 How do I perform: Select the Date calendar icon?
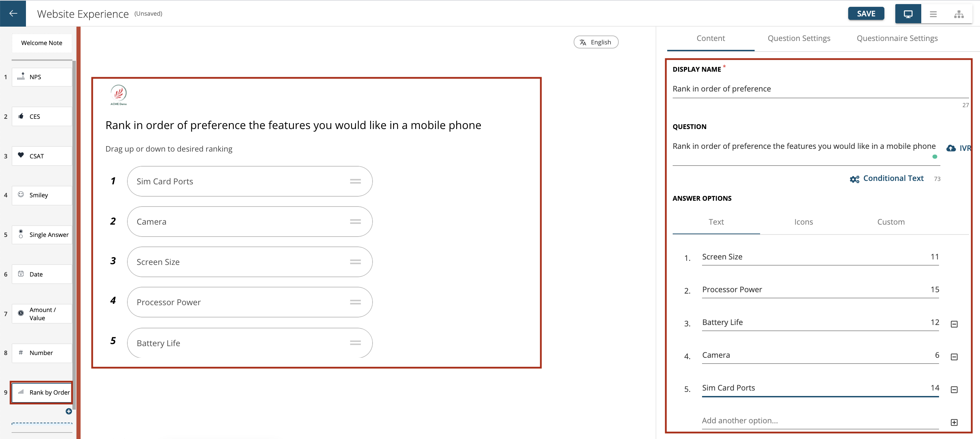pyautogui.click(x=21, y=273)
